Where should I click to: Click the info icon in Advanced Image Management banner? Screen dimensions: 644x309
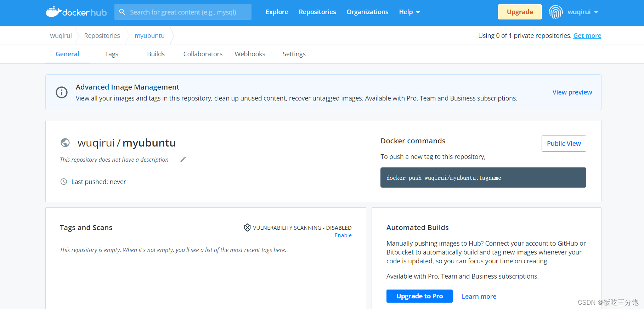pos(62,92)
